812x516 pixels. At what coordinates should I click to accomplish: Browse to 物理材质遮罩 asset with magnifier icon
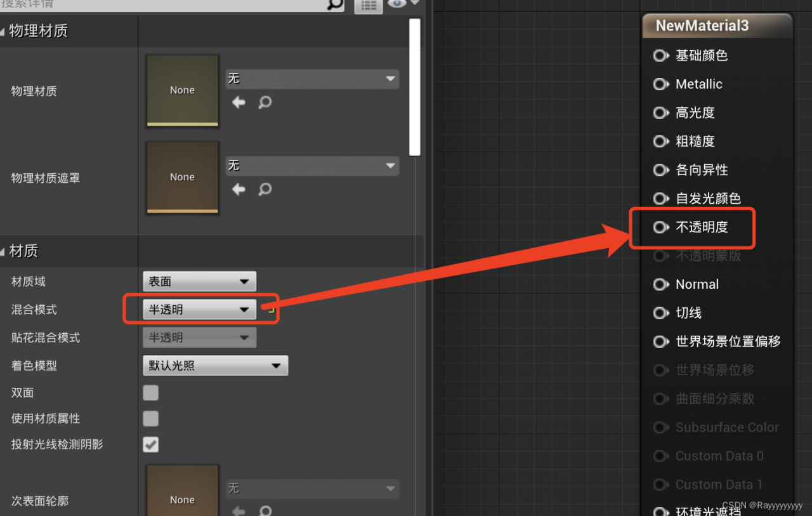point(265,189)
